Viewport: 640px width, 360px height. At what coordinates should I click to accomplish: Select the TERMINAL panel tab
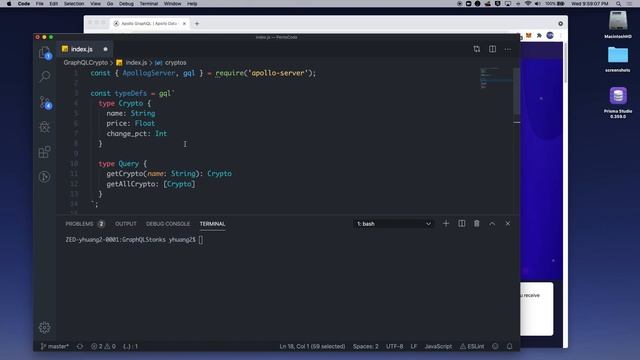pyautogui.click(x=212, y=224)
